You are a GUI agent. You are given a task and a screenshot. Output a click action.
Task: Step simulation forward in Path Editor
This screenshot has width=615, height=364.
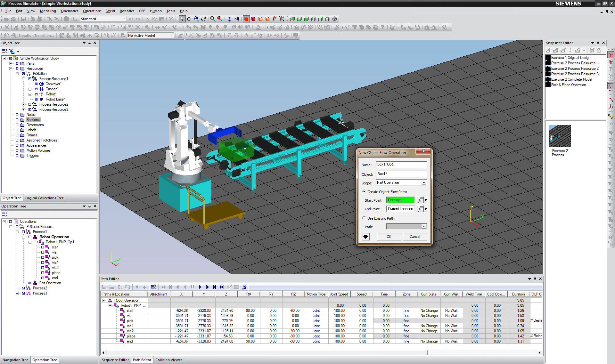[207, 287]
